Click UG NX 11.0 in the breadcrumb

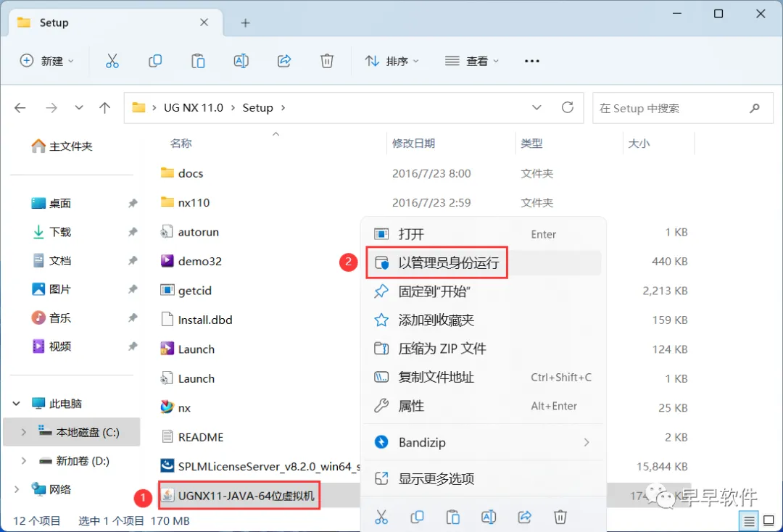coord(194,108)
